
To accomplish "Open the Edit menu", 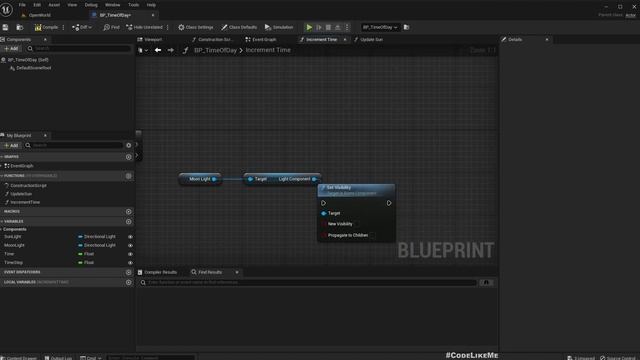I will click(37, 5).
